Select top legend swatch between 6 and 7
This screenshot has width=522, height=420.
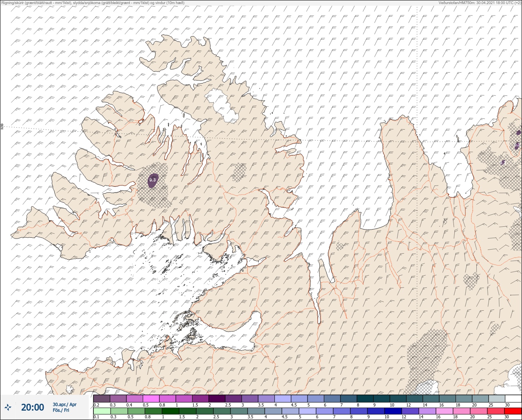pyautogui.click(x=332, y=398)
